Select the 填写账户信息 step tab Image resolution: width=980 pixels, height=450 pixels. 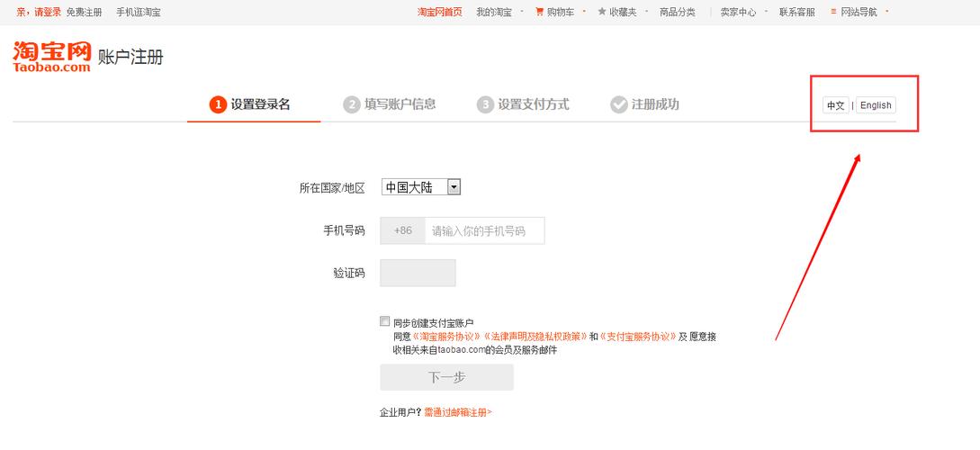pyautogui.click(x=390, y=105)
